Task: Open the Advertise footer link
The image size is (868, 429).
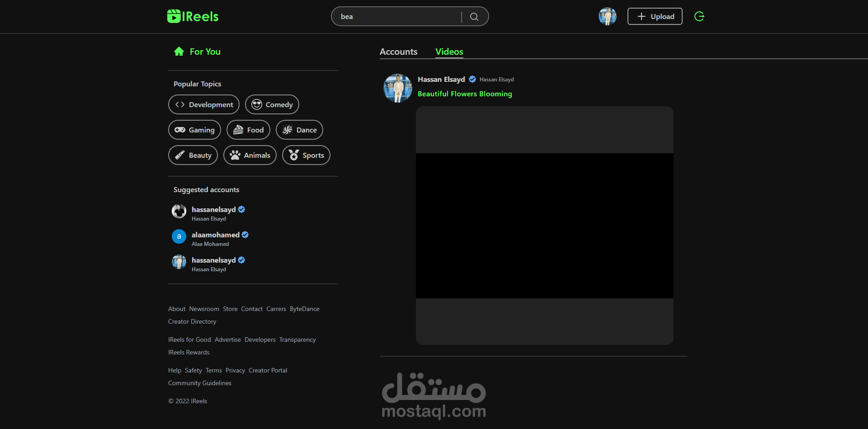Action: point(228,339)
